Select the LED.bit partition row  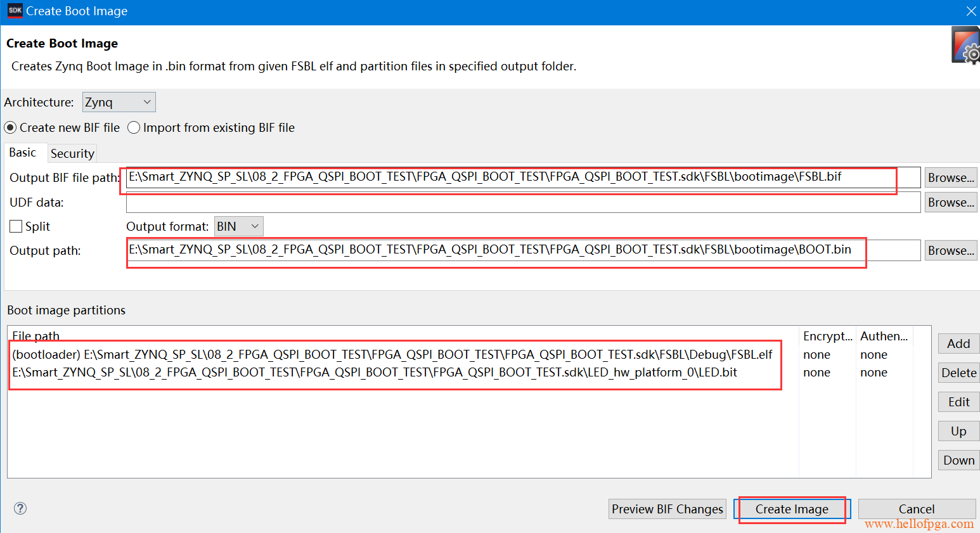coord(374,372)
